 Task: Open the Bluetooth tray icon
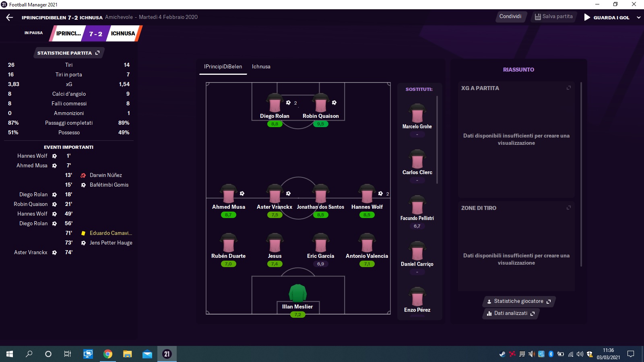point(551,354)
